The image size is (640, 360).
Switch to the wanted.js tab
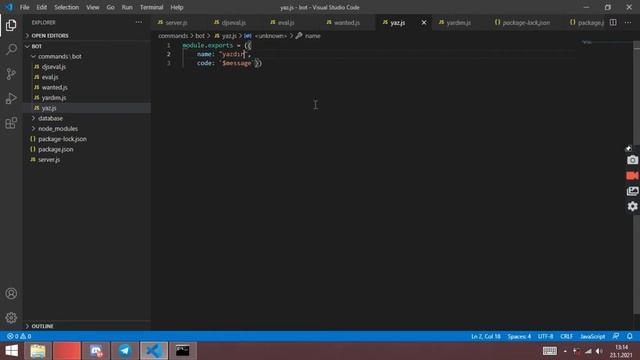coord(347,22)
